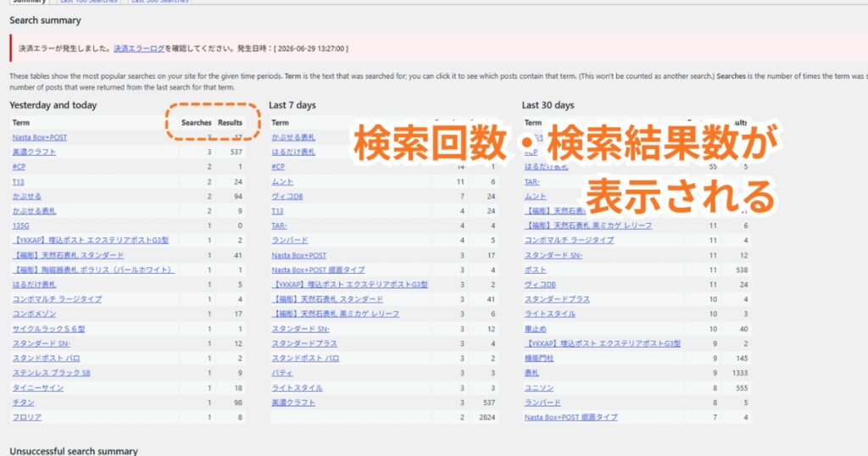This screenshot has height=456, width=868.
Task: Click 天然石表札 黒ミカゲ レリーフ in Last 30 days
Action: (588, 225)
